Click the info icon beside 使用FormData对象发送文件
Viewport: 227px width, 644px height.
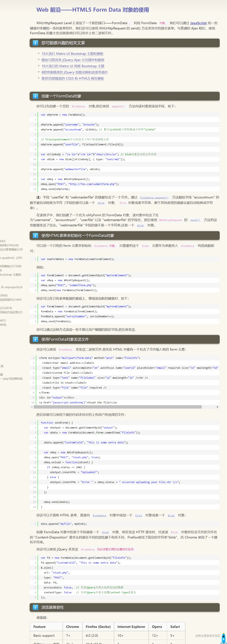click(35, 339)
